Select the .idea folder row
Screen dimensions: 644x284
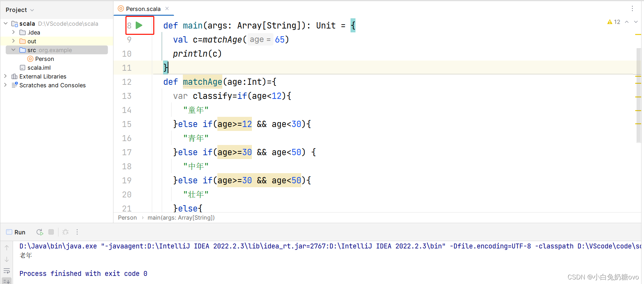click(x=57, y=32)
